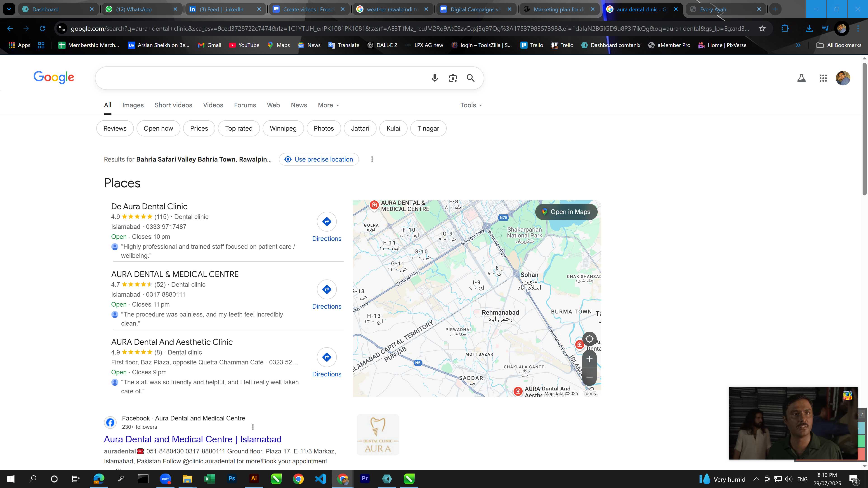Click AURA DENTAL & MEDICAL CENTRE map pin
Viewport: 868px width, 488px height.
pos(374,205)
